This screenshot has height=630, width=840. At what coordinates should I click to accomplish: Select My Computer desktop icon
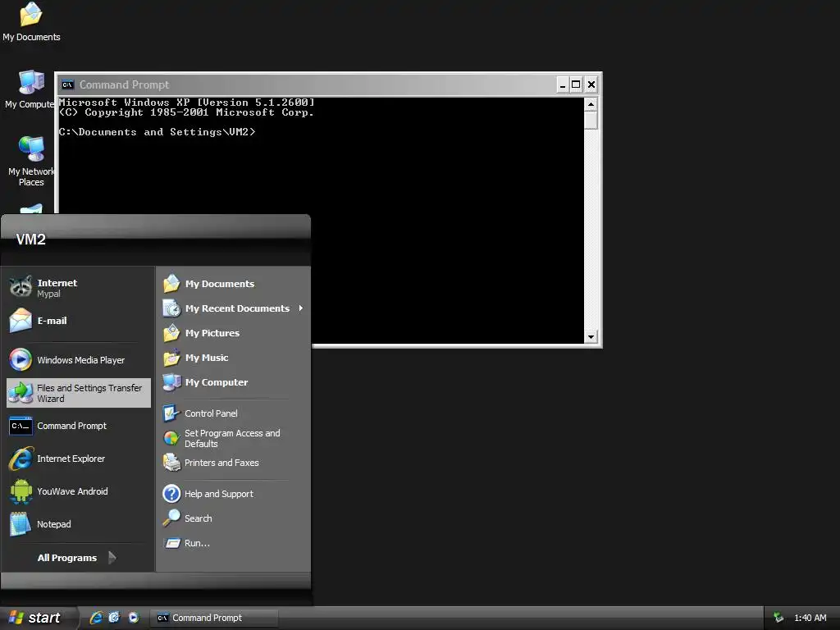click(x=30, y=89)
